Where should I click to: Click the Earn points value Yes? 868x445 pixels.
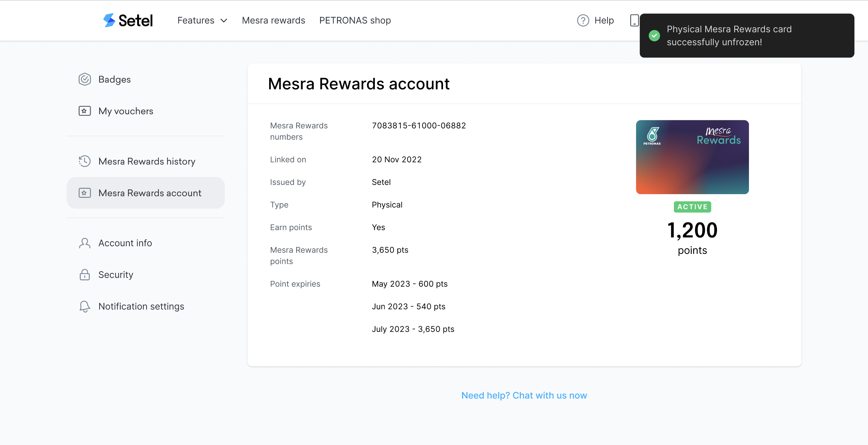(x=379, y=227)
